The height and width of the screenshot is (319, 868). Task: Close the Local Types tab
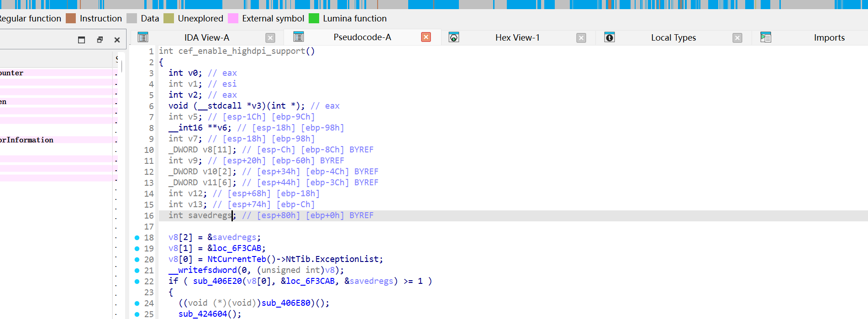click(x=737, y=38)
